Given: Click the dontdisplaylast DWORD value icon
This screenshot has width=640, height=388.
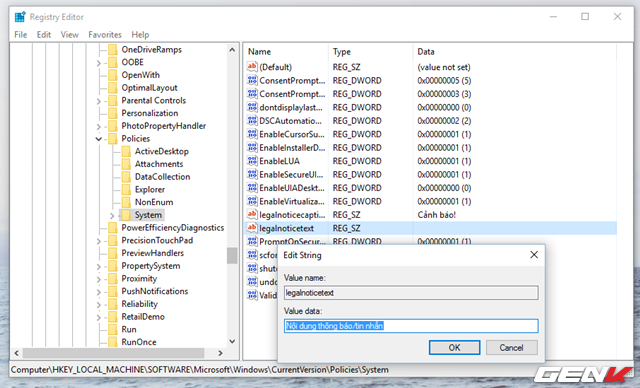Looking at the screenshot, I should point(252,107).
